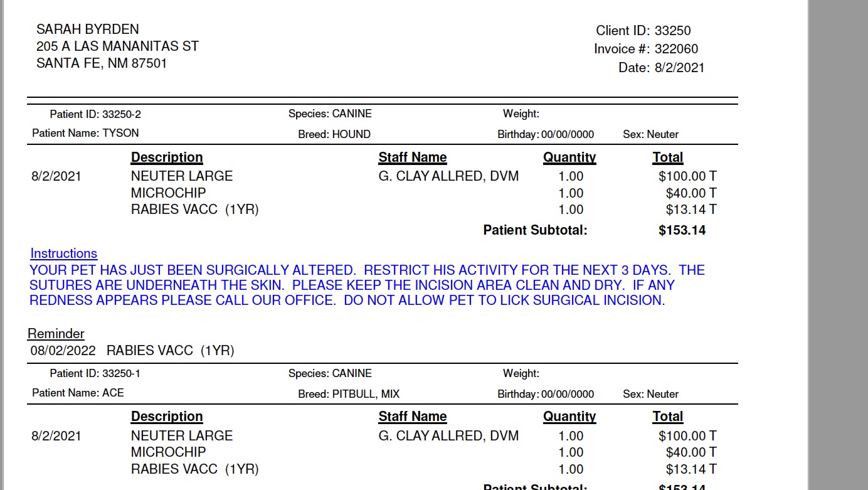
Task: Click the first Total column header
Action: (668, 157)
